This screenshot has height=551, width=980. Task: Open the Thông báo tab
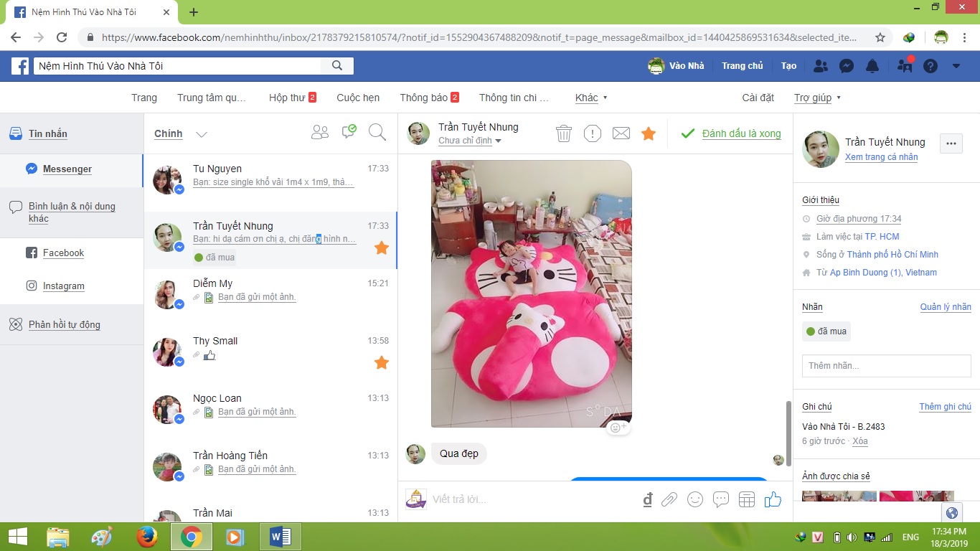point(430,98)
